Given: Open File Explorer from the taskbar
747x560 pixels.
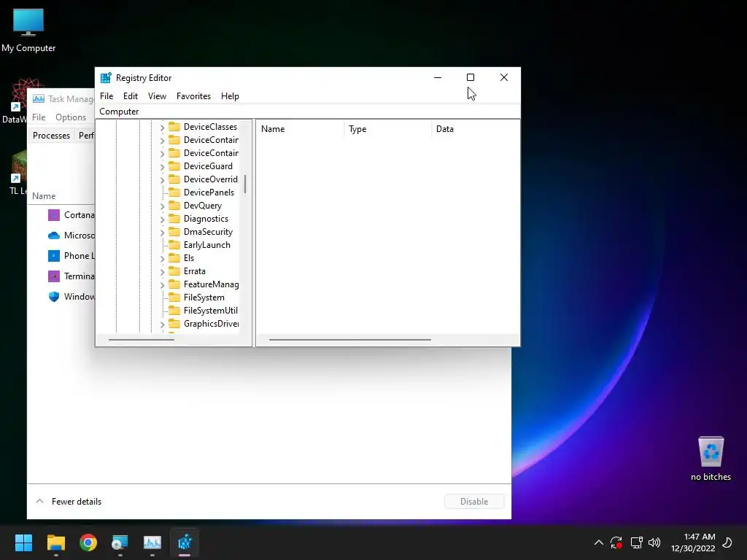Looking at the screenshot, I should tap(55, 542).
